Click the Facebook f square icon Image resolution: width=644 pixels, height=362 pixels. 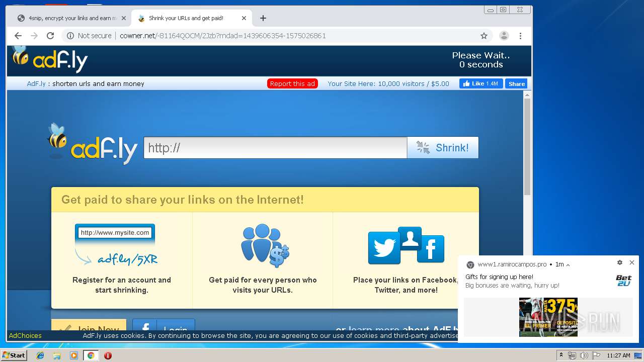point(431,249)
